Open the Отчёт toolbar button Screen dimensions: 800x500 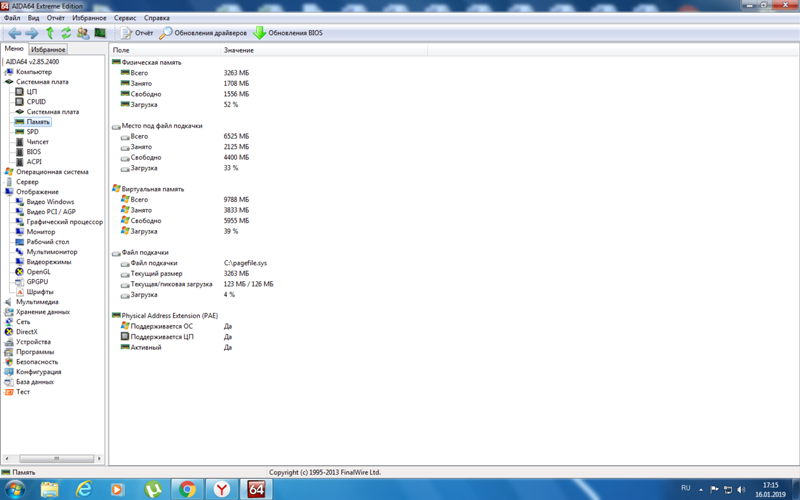[x=137, y=33]
